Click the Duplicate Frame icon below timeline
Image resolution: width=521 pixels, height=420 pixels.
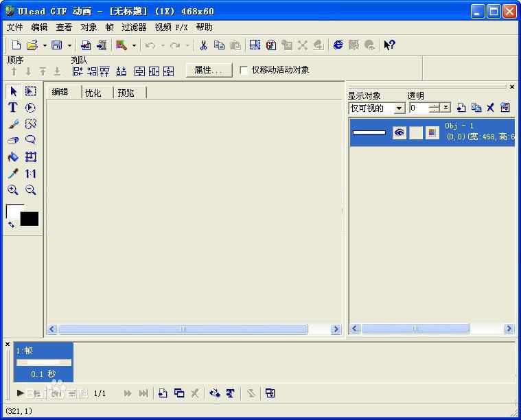click(x=179, y=393)
